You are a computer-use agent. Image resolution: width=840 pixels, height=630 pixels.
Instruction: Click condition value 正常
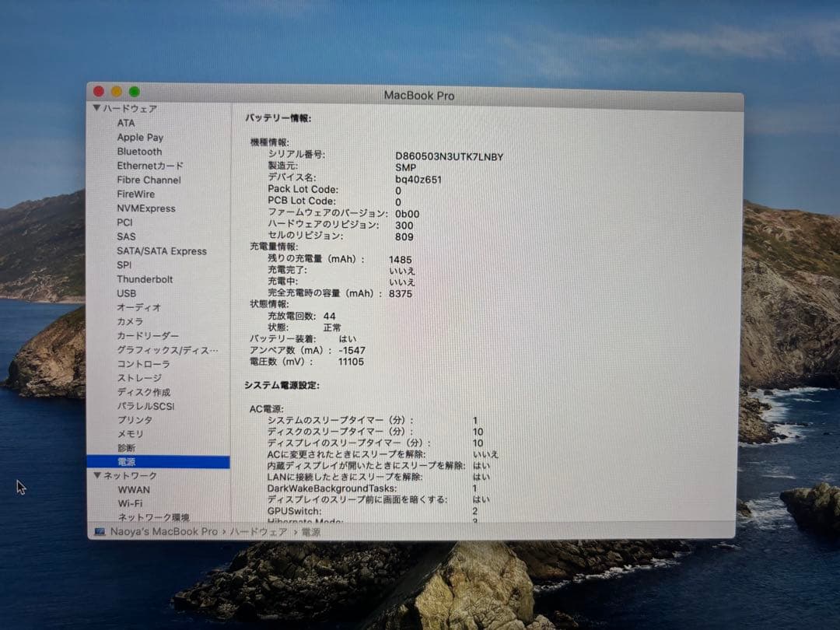(332, 327)
